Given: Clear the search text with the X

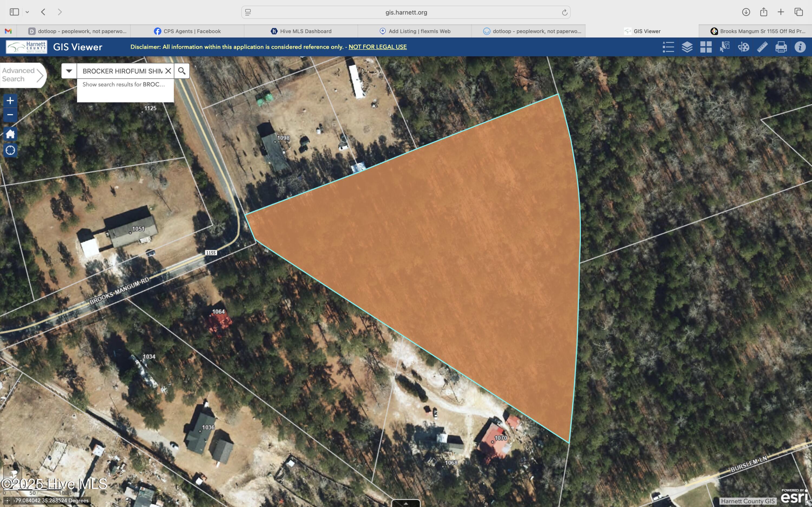Looking at the screenshot, I should pyautogui.click(x=168, y=71).
